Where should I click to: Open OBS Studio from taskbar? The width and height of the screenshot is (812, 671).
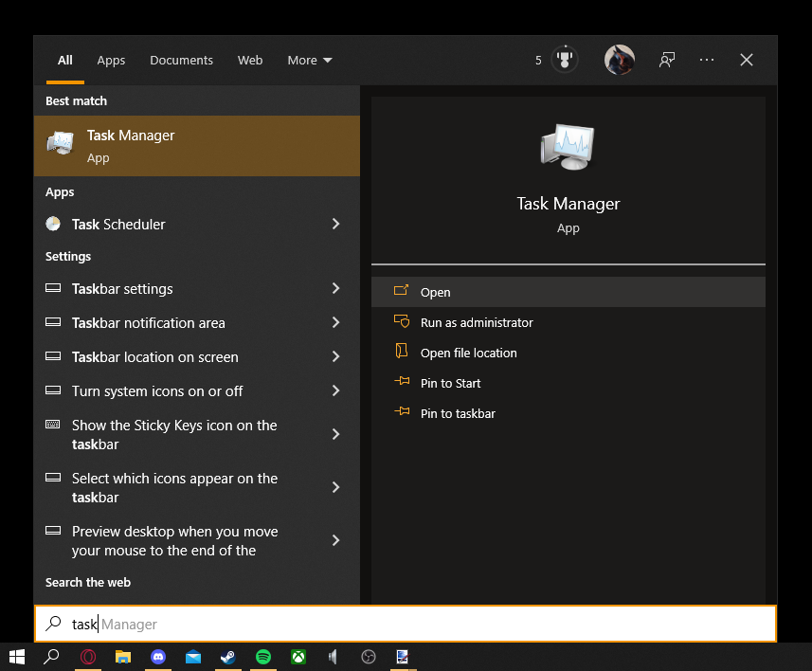369,657
